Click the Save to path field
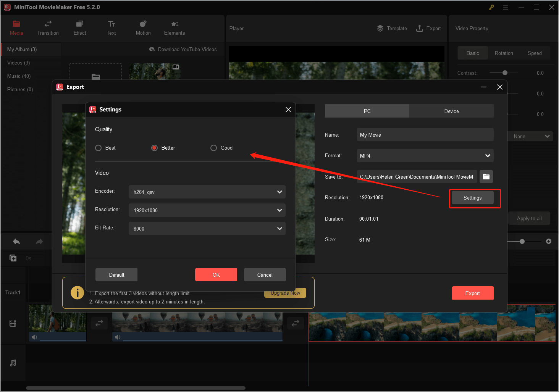 coord(417,177)
